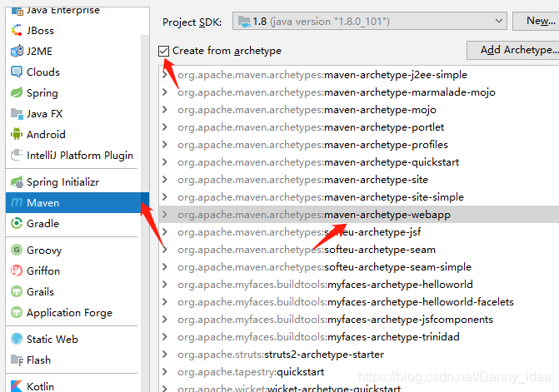
Task: Select Spring Initializr entry
Action: click(x=73, y=182)
